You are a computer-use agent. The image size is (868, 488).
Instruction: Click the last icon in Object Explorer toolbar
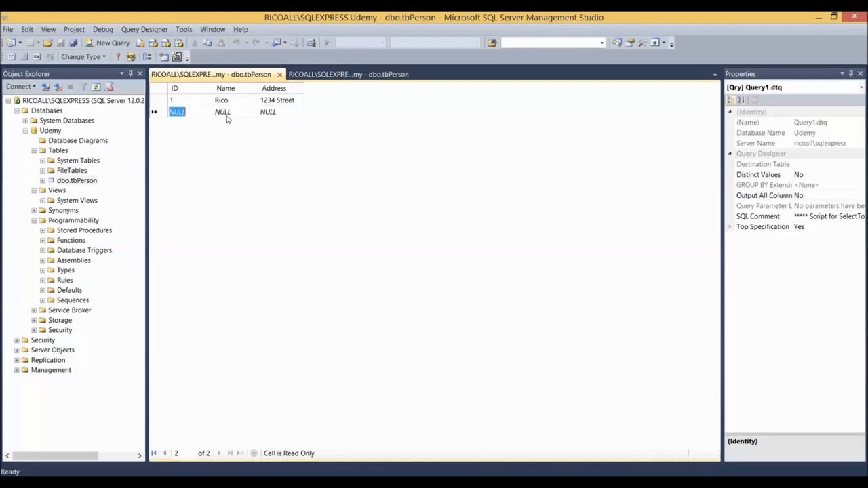pos(108,87)
